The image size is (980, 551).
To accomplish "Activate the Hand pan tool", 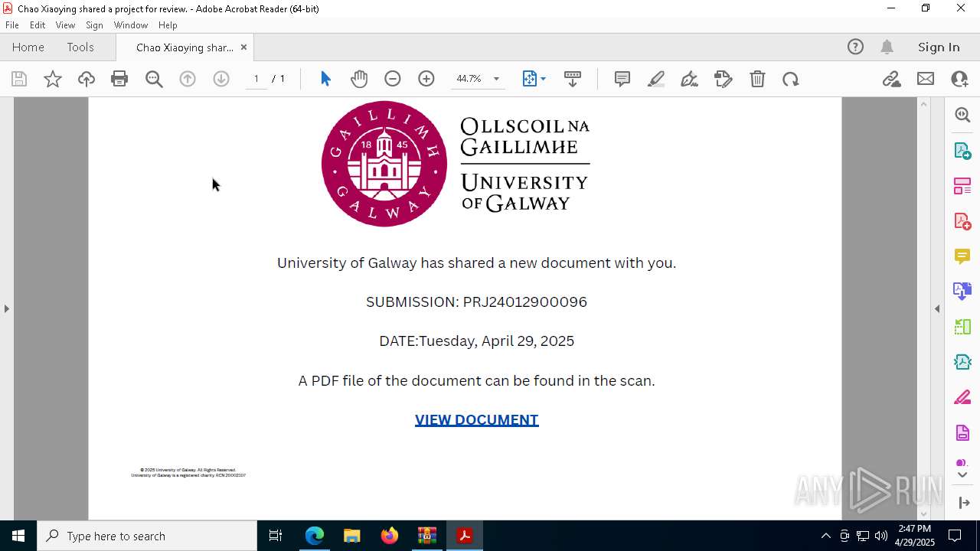I will click(359, 79).
